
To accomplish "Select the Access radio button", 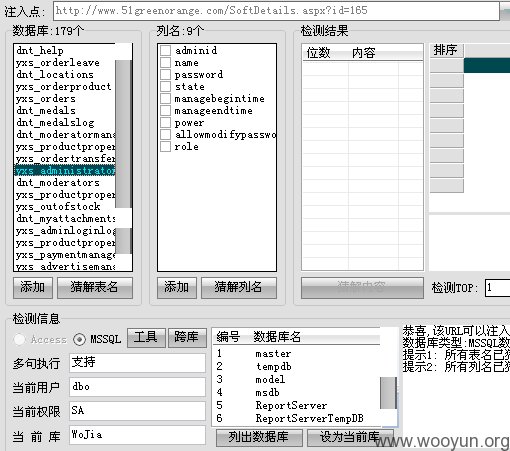I will (20, 339).
